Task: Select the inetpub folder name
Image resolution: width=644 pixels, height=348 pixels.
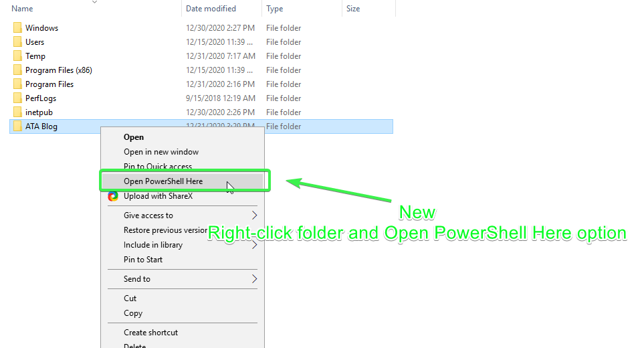Action: click(39, 112)
